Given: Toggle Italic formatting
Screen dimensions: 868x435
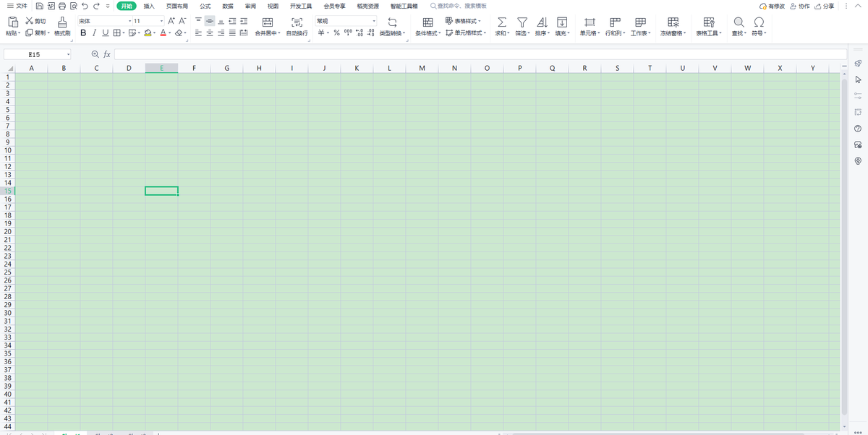Looking at the screenshot, I should (x=94, y=33).
